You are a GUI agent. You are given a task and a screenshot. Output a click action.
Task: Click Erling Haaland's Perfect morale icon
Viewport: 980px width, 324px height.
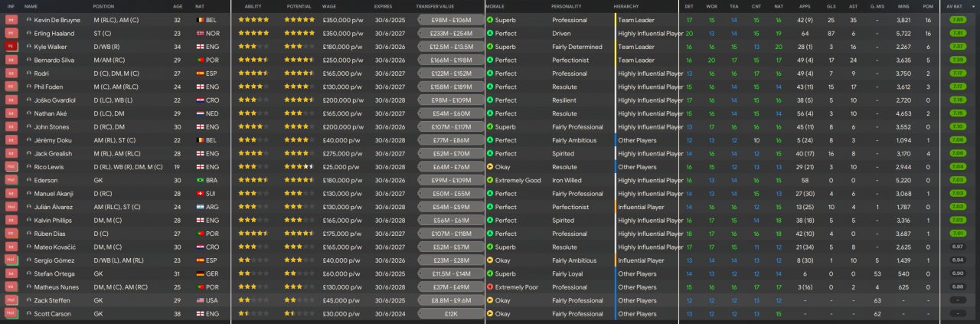pos(490,33)
